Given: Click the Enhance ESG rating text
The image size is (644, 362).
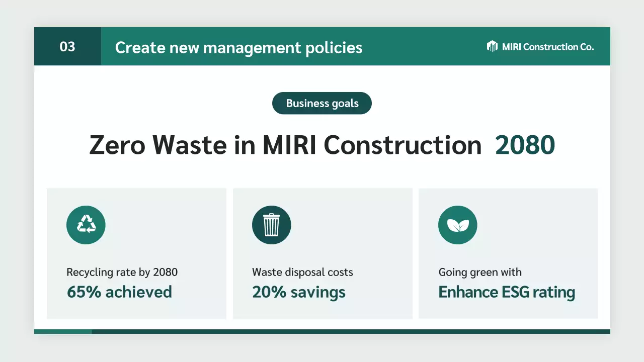Looking at the screenshot, I should [507, 292].
